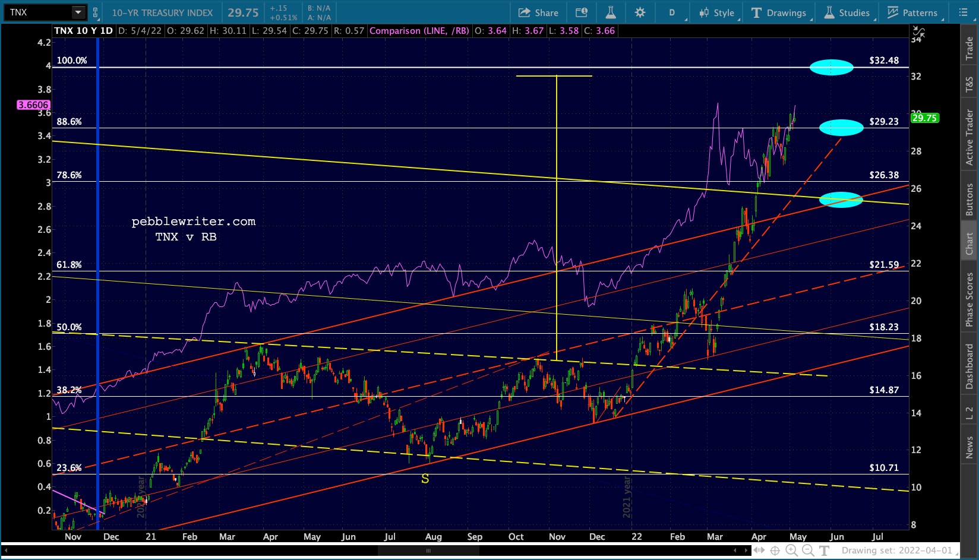Image resolution: width=979 pixels, height=560 pixels.
Task: Open the Phase Scores side tab
Action: point(969,299)
